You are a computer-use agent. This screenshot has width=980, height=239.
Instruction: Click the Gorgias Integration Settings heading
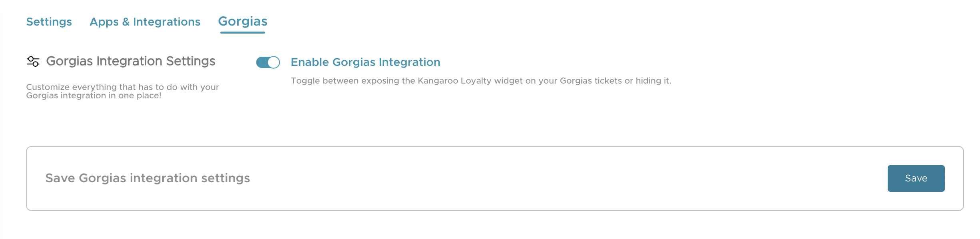pyautogui.click(x=131, y=61)
